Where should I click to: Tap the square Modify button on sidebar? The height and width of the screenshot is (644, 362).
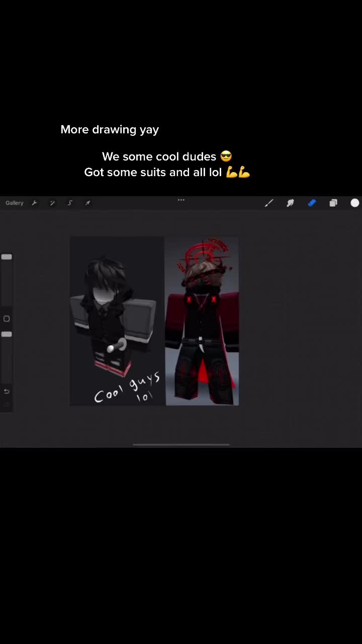7,318
